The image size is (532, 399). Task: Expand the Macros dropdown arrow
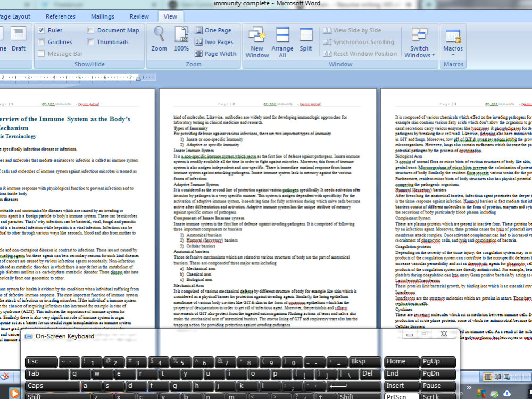(453, 55)
